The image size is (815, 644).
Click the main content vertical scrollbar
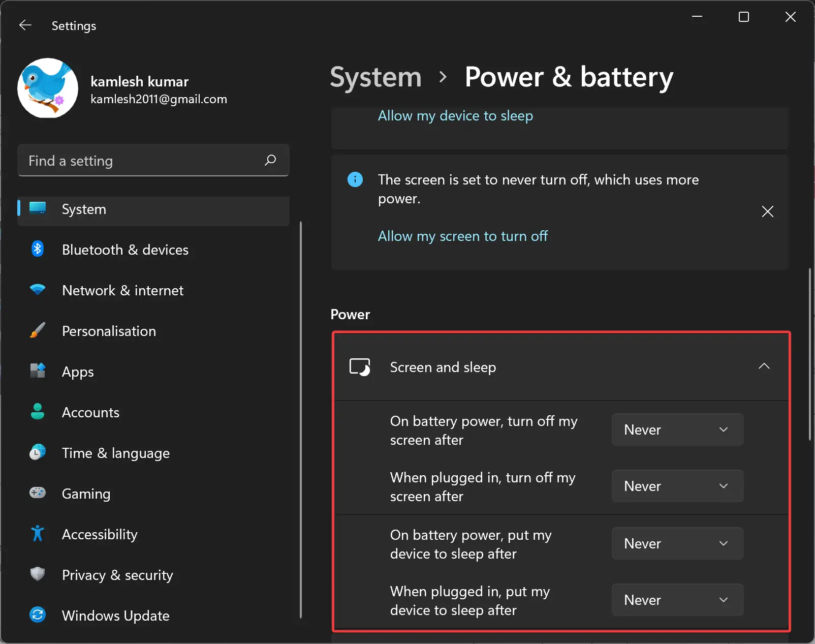pos(810,354)
